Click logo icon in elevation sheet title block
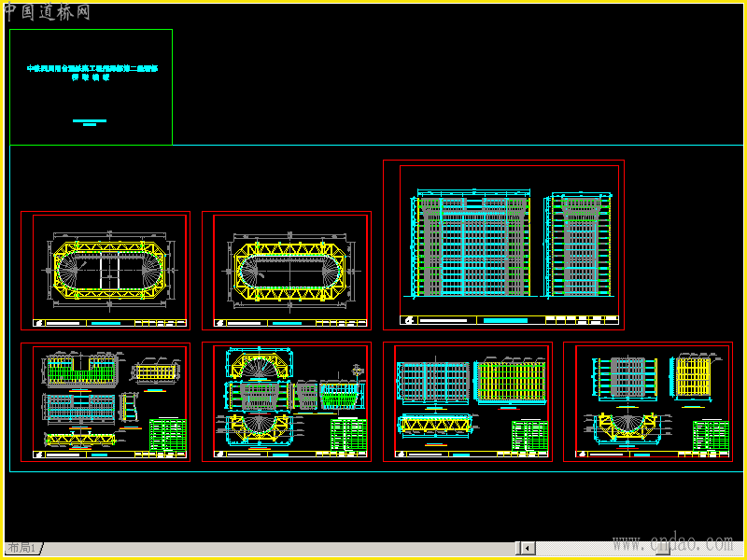This screenshot has width=747, height=560. (x=409, y=320)
